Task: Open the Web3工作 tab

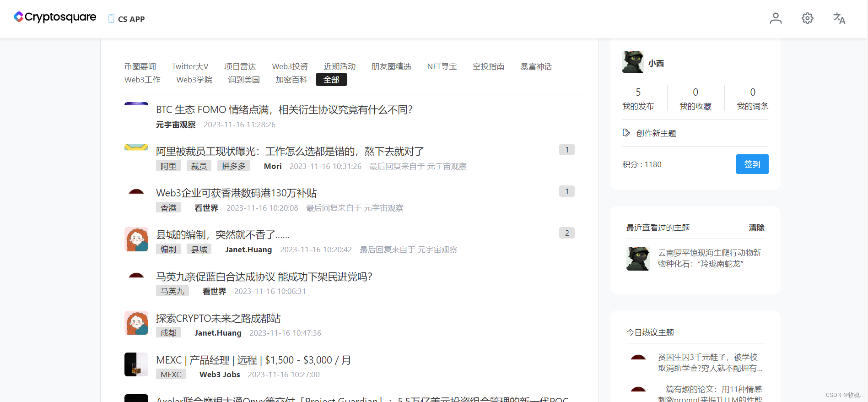Action: 142,80
